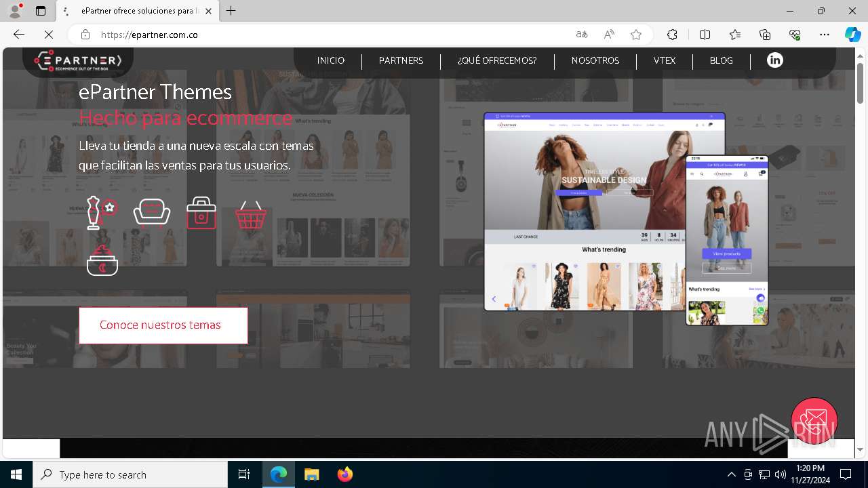The height and width of the screenshot is (488, 868).
Task: Open the LinkedIn icon in navigation
Action: click(x=774, y=60)
